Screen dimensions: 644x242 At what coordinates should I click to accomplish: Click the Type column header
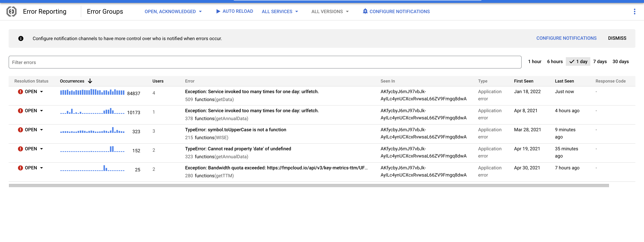coord(482,81)
